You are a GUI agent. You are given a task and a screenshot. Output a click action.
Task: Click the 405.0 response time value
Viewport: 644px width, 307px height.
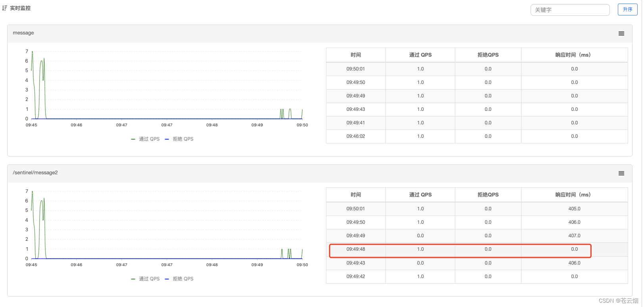pos(574,209)
